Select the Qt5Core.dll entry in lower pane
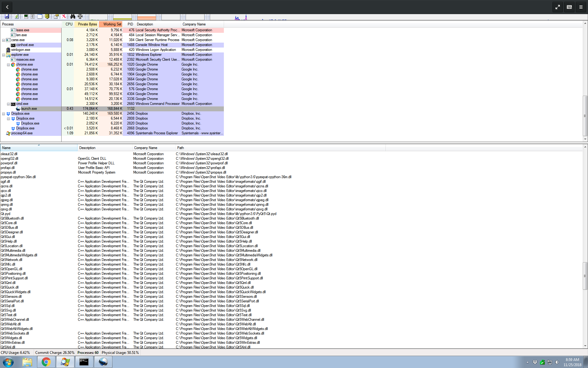Viewport: 588px width, 368px height. coord(9,223)
